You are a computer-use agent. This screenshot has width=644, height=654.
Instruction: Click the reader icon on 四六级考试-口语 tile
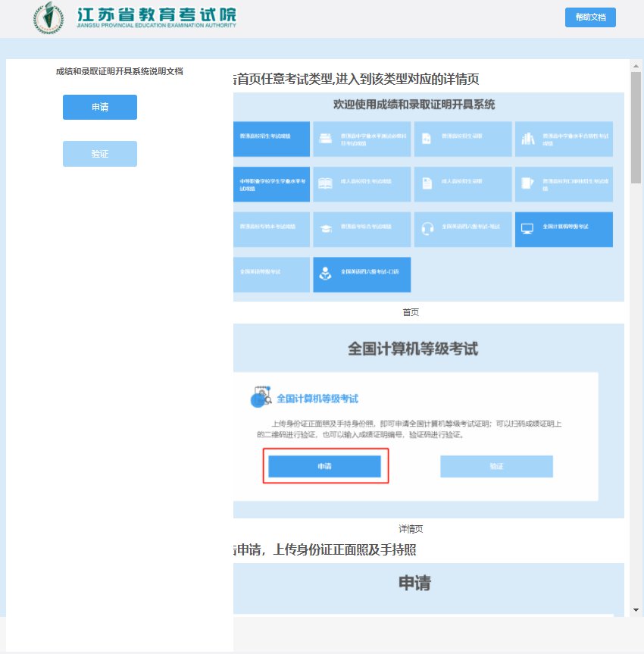coord(325,274)
